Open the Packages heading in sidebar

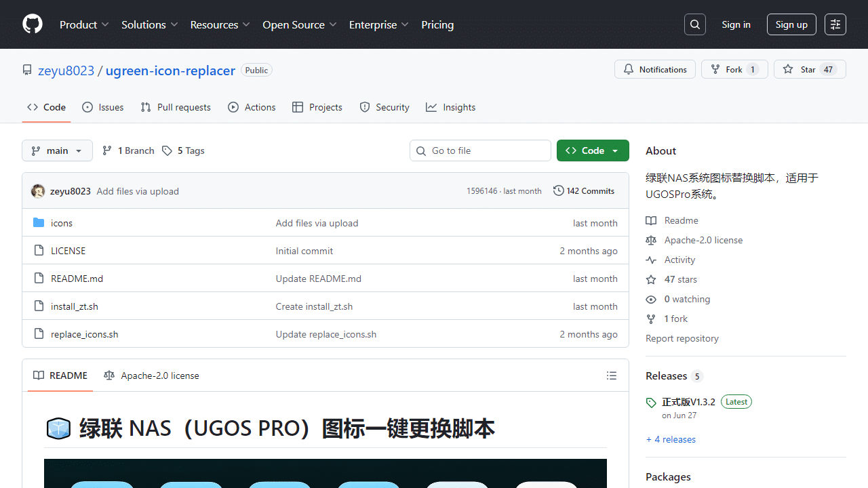pos(668,477)
